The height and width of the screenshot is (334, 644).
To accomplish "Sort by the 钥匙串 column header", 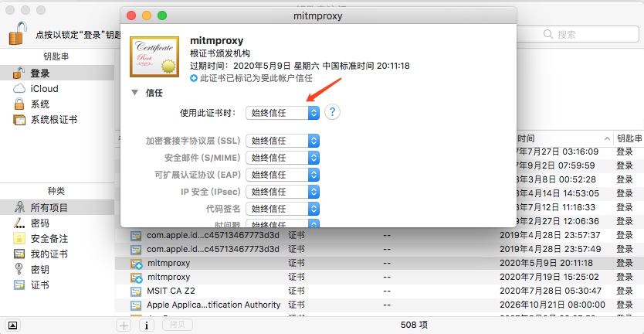I will (629, 138).
